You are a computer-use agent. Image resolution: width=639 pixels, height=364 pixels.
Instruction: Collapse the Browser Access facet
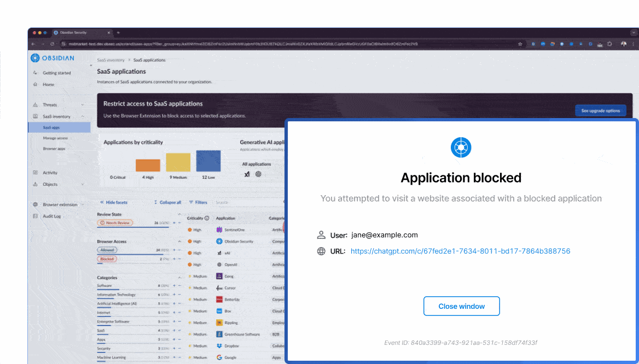179,242
